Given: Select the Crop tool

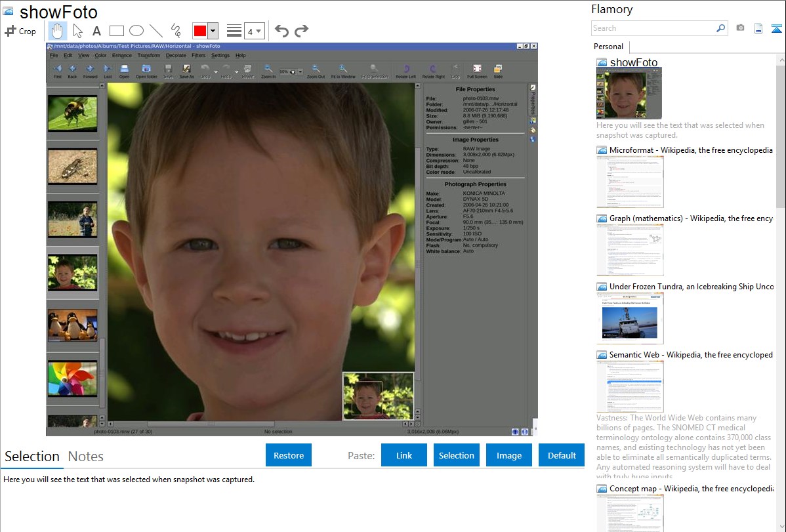Looking at the screenshot, I should pyautogui.click(x=20, y=31).
